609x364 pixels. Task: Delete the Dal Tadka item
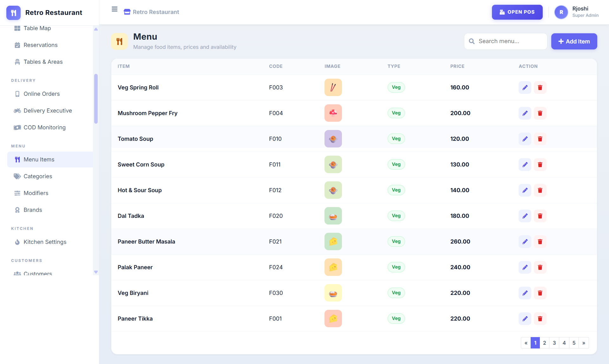pos(540,216)
